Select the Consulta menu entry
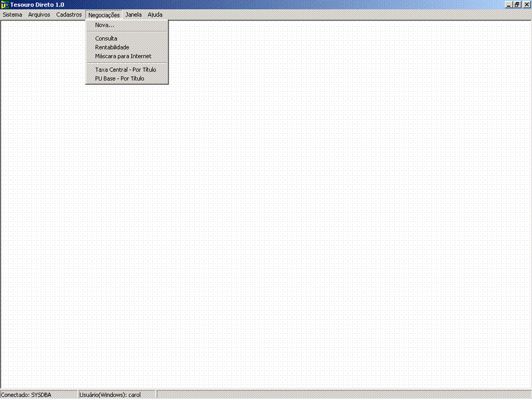This screenshot has height=399, width=532. 106,38
